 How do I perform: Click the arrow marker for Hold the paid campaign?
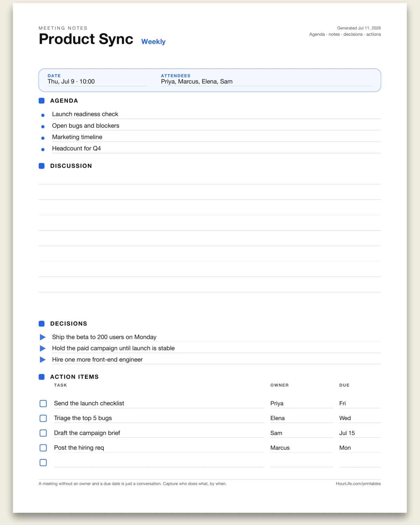point(43,348)
